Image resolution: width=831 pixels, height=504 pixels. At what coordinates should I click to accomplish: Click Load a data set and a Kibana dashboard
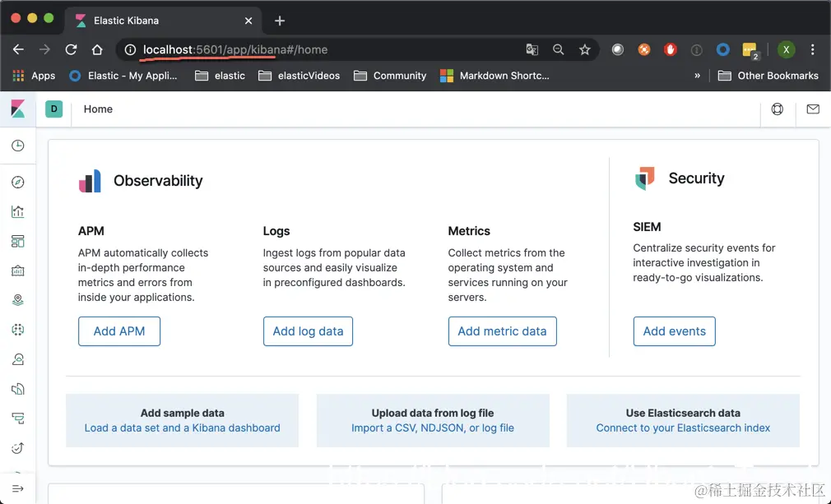coord(183,428)
